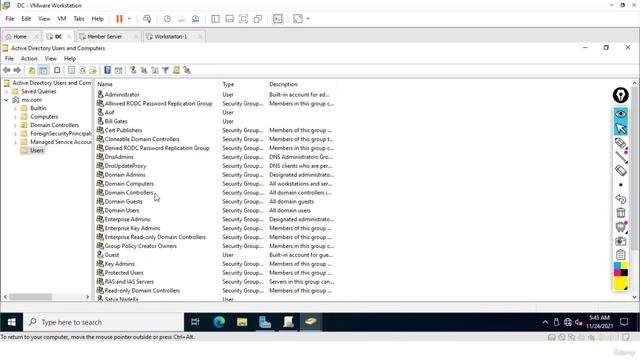Switch VMware to Unity mode
The width and height of the screenshot is (640, 360).
pos(258,19)
